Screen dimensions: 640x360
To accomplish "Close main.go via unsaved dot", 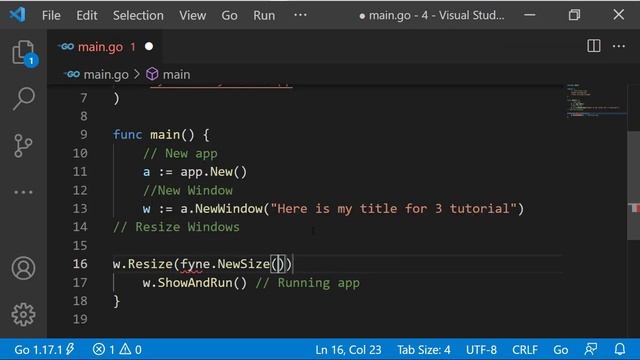I will coord(149,47).
